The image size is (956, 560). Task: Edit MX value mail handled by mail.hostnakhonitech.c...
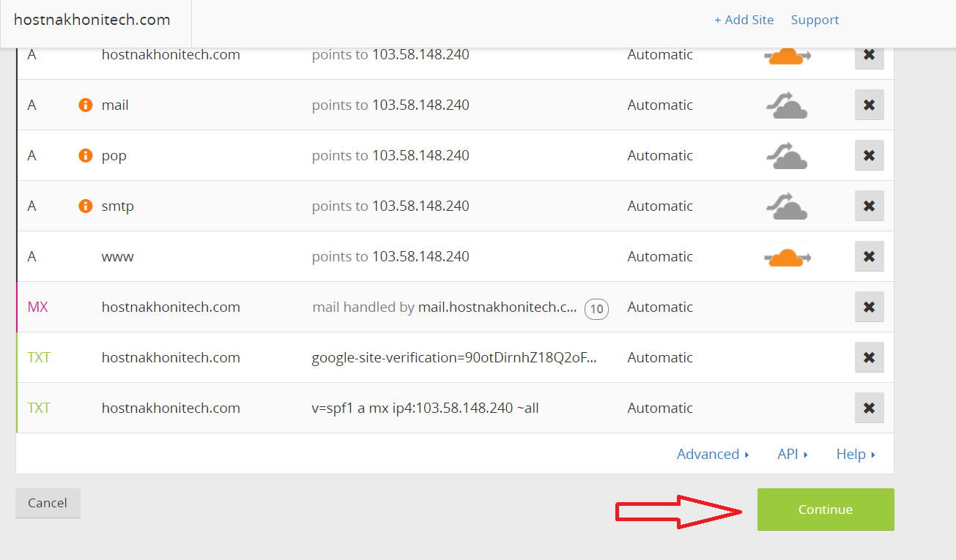[445, 307]
